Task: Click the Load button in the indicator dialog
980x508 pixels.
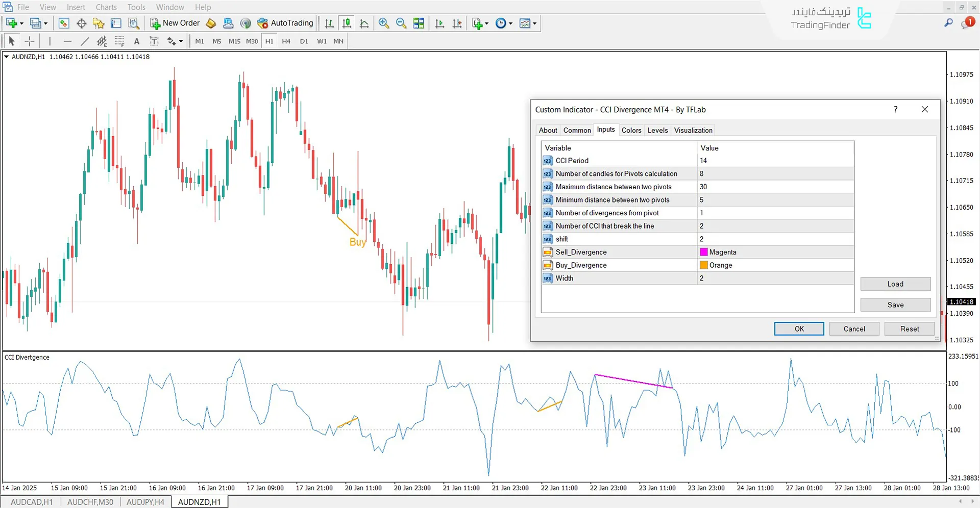Action: coord(895,284)
